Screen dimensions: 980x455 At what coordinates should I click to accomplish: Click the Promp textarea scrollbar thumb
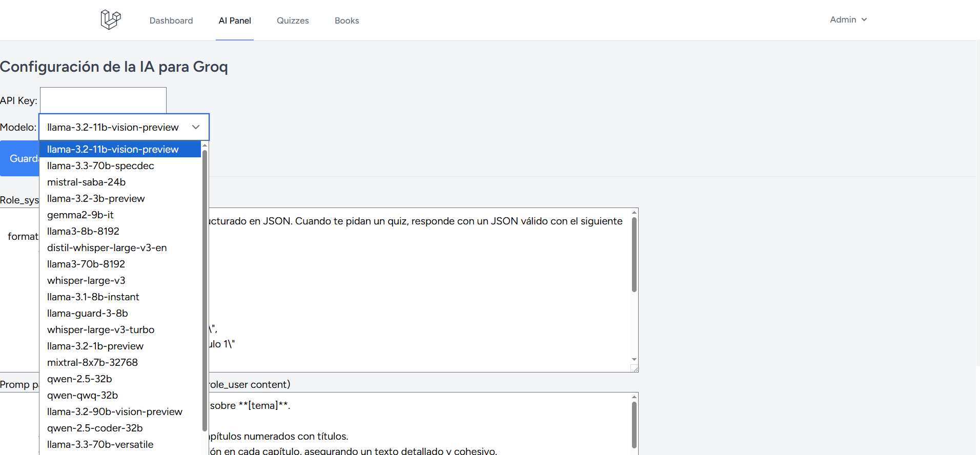634,425
